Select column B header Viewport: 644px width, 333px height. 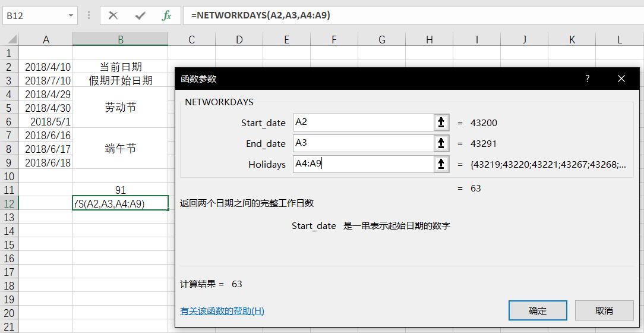pos(121,39)
